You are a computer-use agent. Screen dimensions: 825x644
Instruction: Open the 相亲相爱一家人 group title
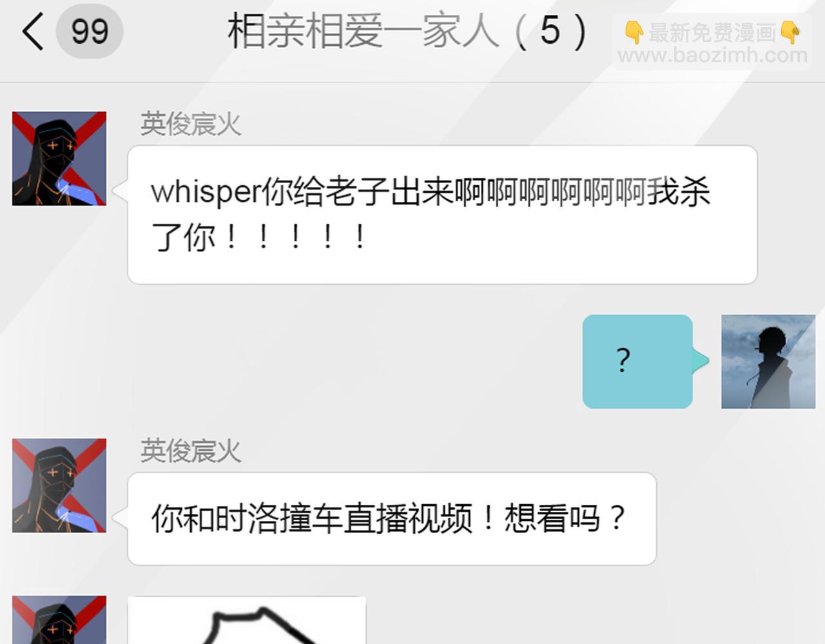pos(364,30)
